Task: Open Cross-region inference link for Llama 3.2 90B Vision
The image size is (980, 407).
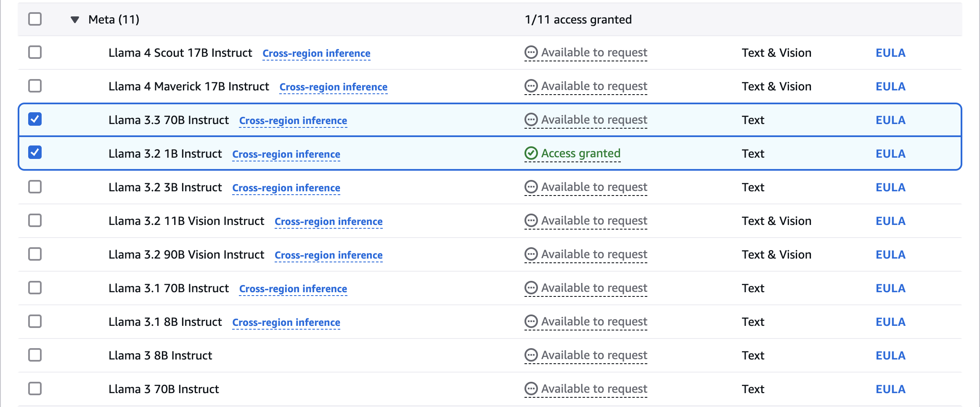Action: click(328, 255)
